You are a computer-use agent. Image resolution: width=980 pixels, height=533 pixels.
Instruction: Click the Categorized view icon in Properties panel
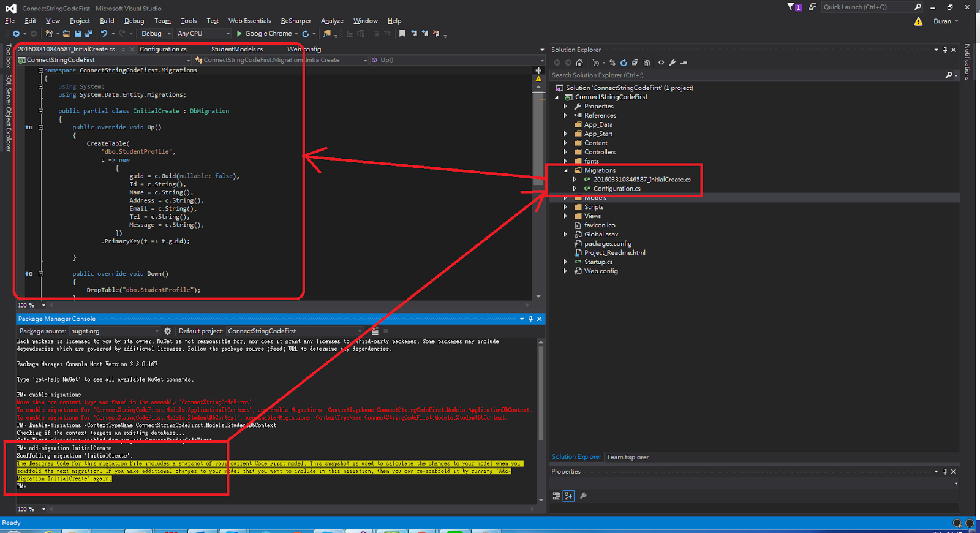coord(557,496)
